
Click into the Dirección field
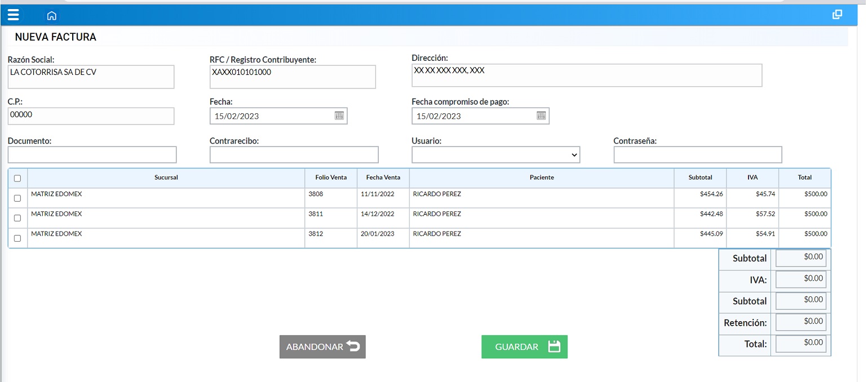point(587,75)
